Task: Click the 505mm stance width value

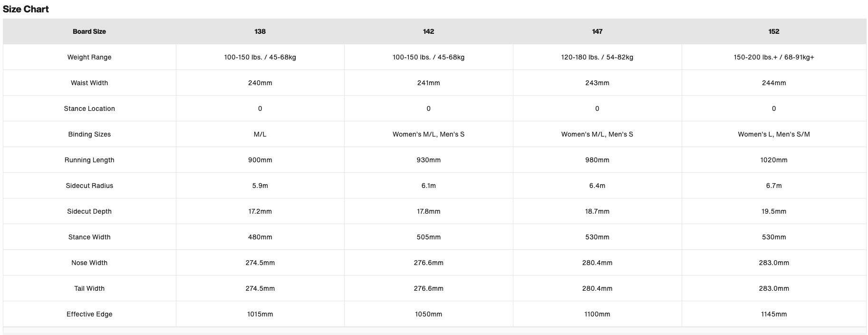Action: [x=428, y=237]
